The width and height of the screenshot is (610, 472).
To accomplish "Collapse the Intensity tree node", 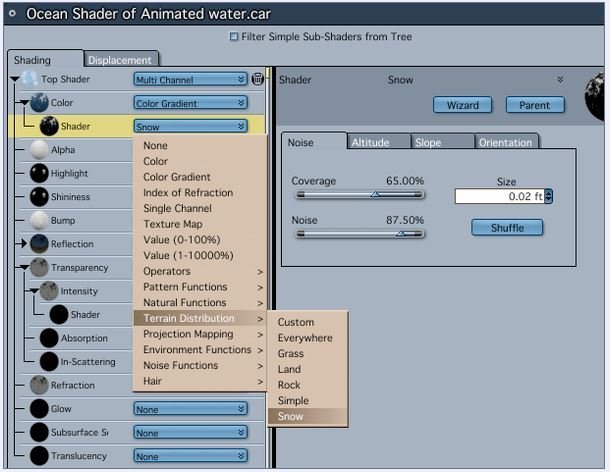I will tap(34, 291).
